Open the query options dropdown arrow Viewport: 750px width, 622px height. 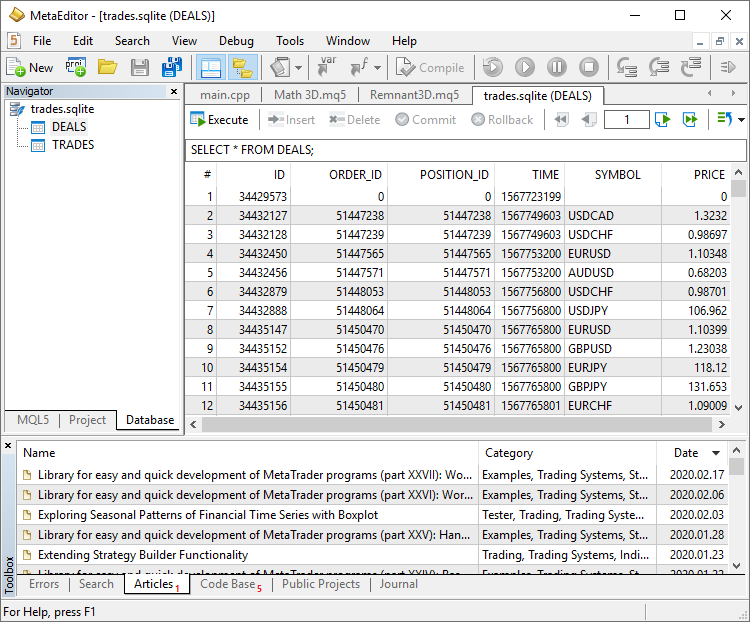(741, 120)
